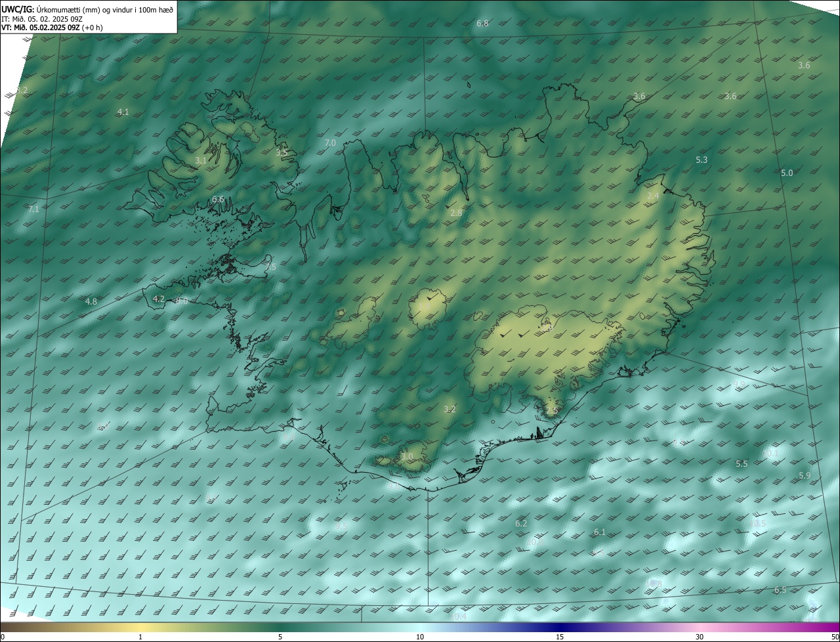Click the 3.0 value label
Viewport: 840px width, 642px height.
click(407, 457)
